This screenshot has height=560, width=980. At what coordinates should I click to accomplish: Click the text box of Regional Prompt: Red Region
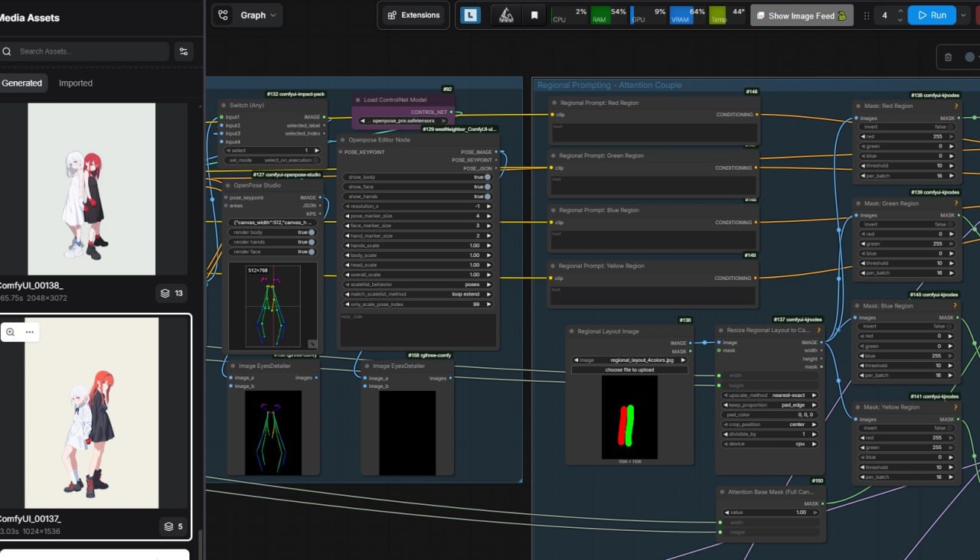tap(654, 133)
